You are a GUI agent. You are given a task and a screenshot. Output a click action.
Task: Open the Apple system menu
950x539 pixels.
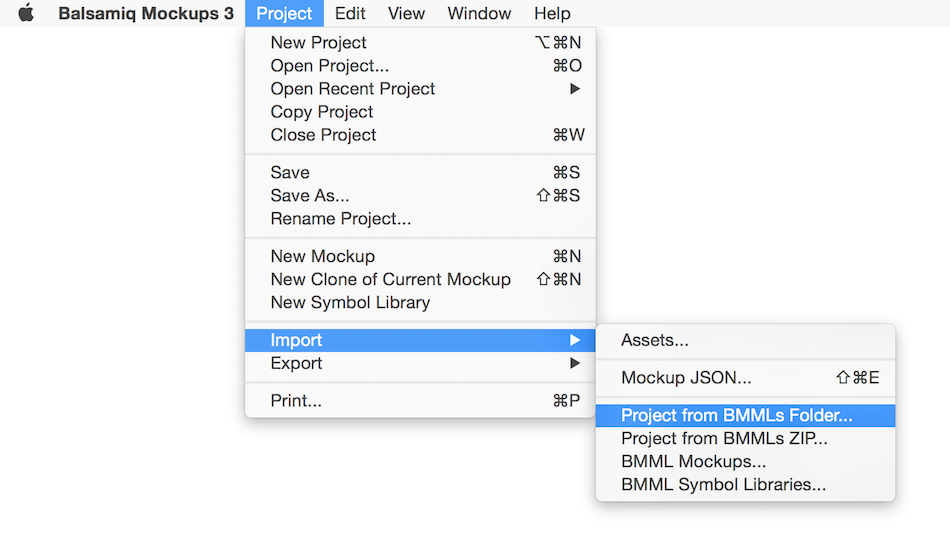[x=26, y=13]
